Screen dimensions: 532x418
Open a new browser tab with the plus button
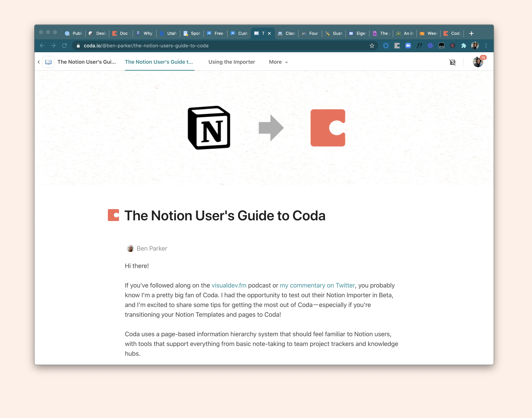[471, 34]
